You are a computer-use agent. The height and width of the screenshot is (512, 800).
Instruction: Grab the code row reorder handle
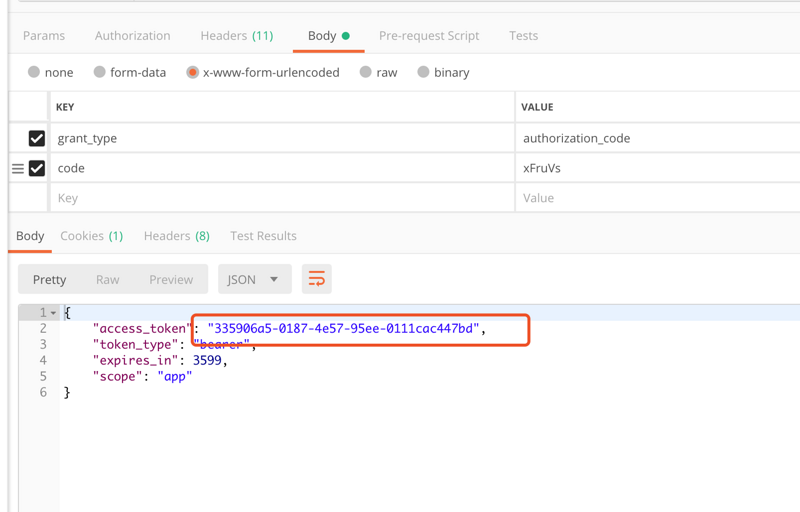point(18,168)
